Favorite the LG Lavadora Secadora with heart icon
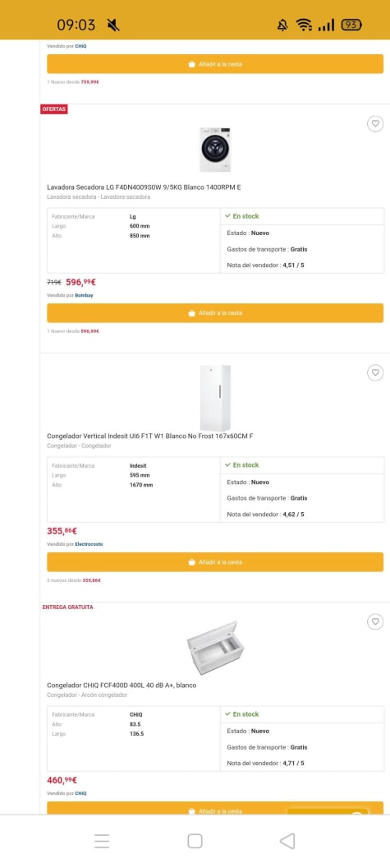Viewport: 390px width, 868px height. [375, 124]
